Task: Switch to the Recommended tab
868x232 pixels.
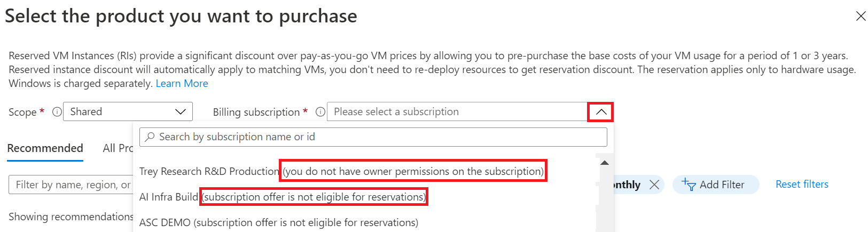Action: click(45, 148)
